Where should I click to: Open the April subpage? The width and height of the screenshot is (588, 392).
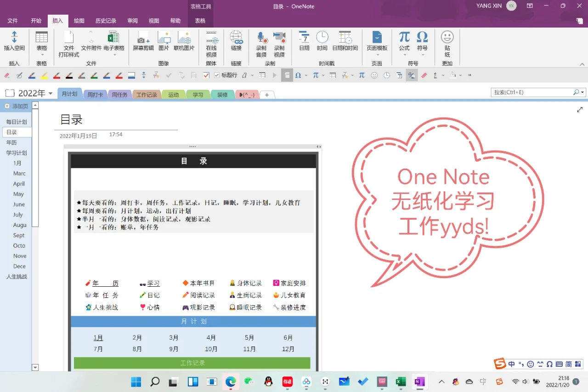(x=19, y=184)
